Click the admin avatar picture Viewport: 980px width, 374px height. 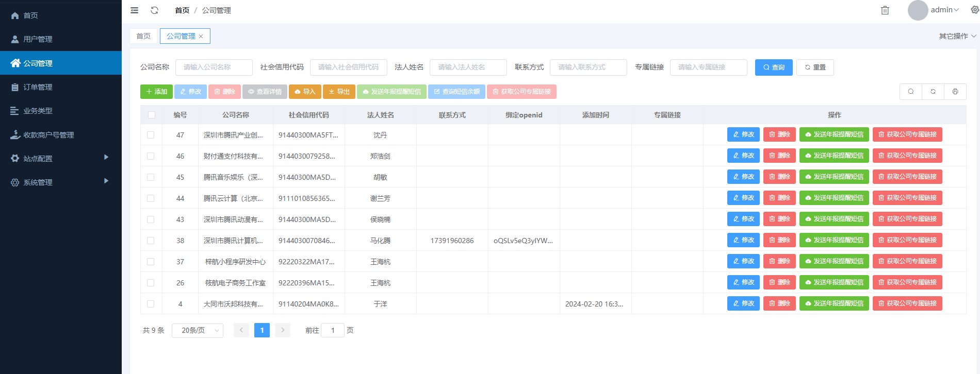(918, 10)
